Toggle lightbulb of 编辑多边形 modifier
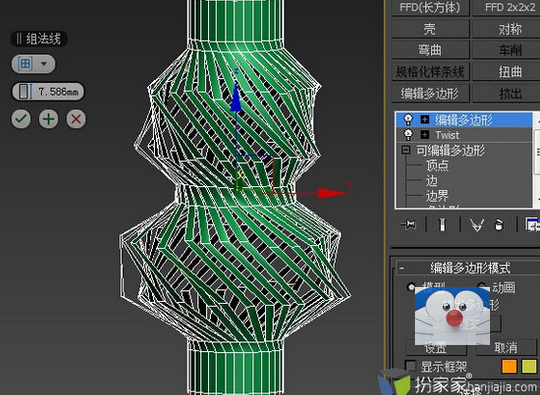The height and width of the screenshot is (395, 540). point(408,119)
